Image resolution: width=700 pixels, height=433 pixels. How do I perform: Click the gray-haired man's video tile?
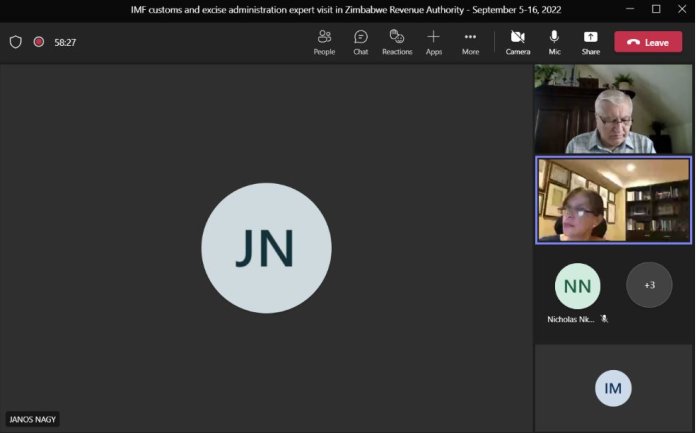(613, 109)
